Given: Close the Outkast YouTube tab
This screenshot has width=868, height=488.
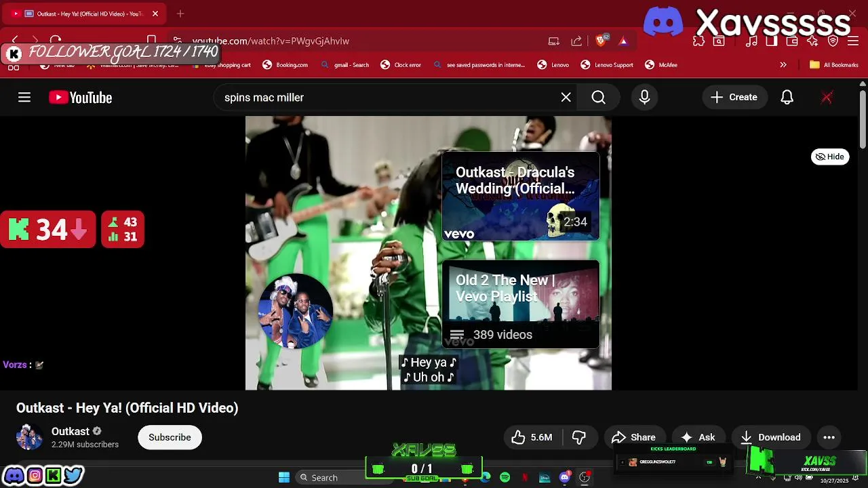Looking at the screenshot, I should (155, 14).
